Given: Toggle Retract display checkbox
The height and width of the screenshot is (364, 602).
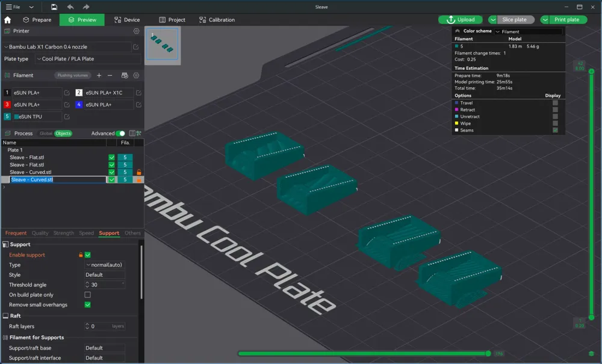Looking at the screenshot, I should 555,110.
